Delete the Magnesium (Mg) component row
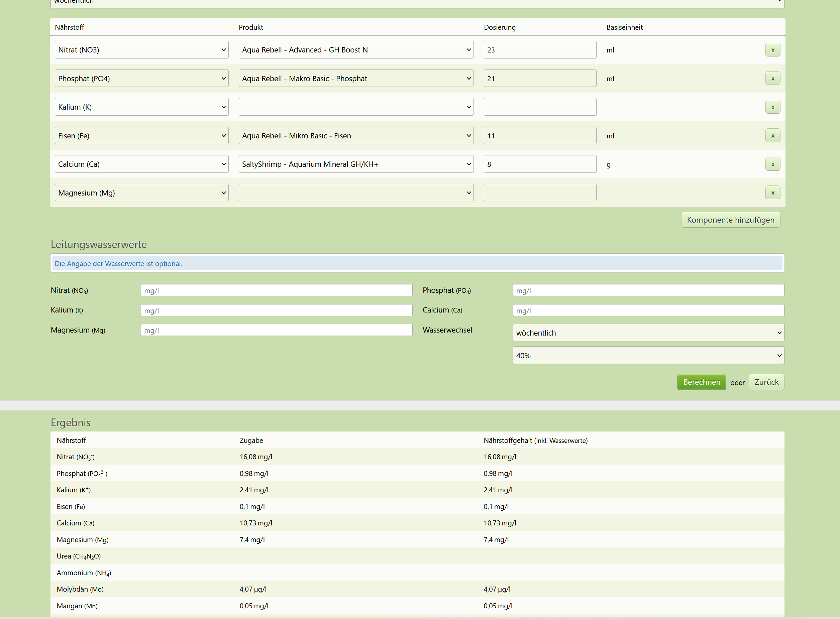The width and height of the screenshot is (840, 619). pos(772,193)
